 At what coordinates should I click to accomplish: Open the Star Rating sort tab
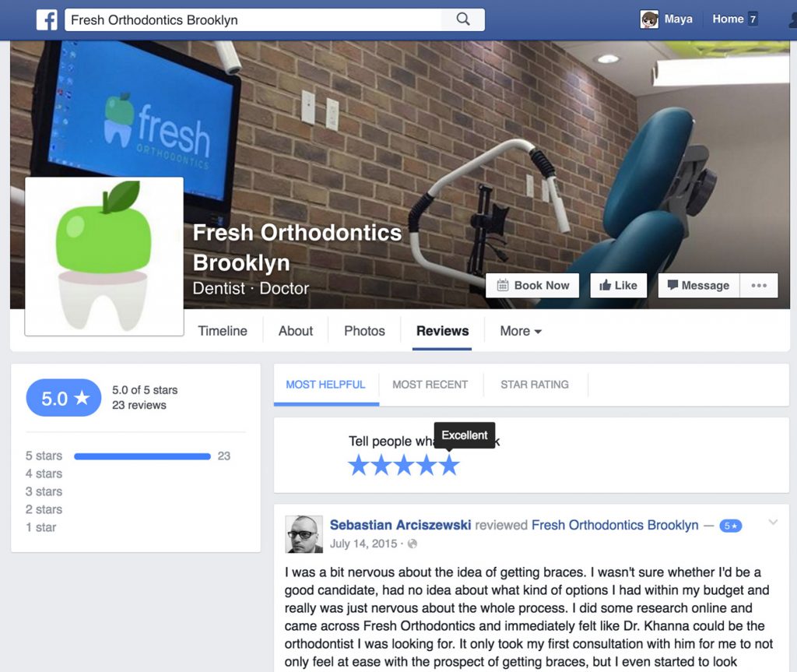(x=535, y=385)
